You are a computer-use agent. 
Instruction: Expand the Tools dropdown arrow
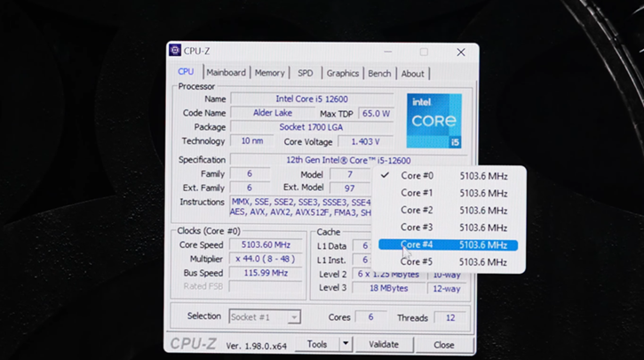[346, 343]
